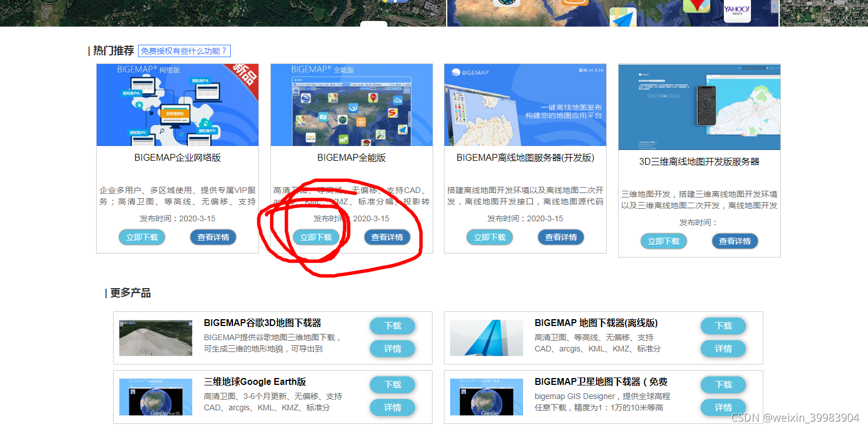The width and height of the screenshot is (868, 429).
Task: Click the red map-pin Google Maps icon up top
Action: [697, 7]
